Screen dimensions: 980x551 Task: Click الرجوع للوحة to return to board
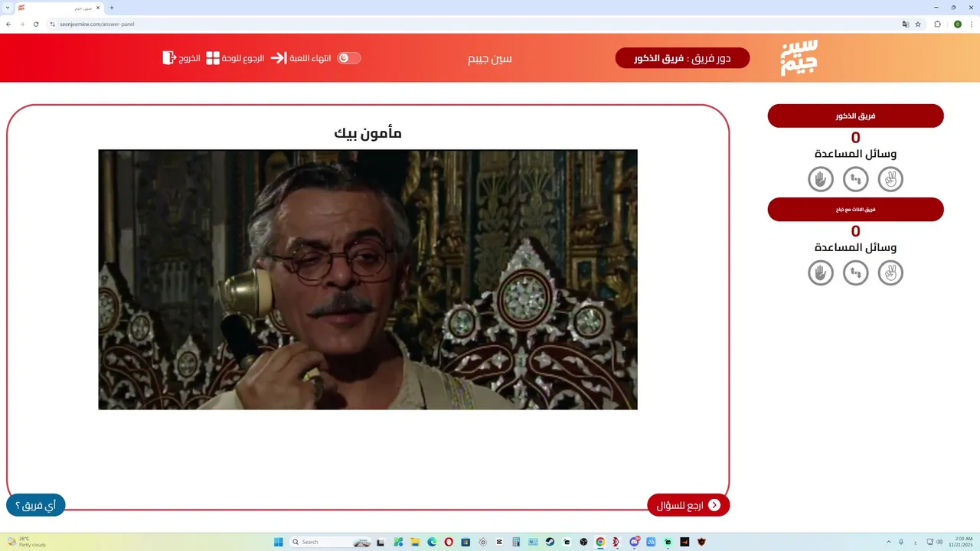pyautogui.click(x=236, y=58)
